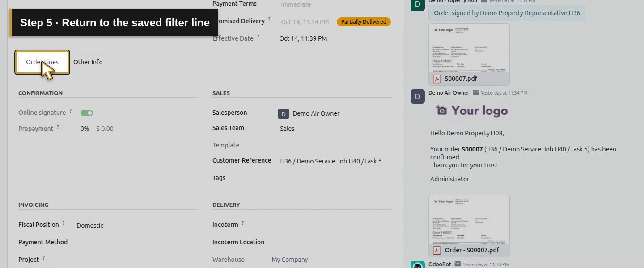Click the Demo Air Owner salesperson avatar
This screenshot has width=644, height=268.
pos(284,113)
